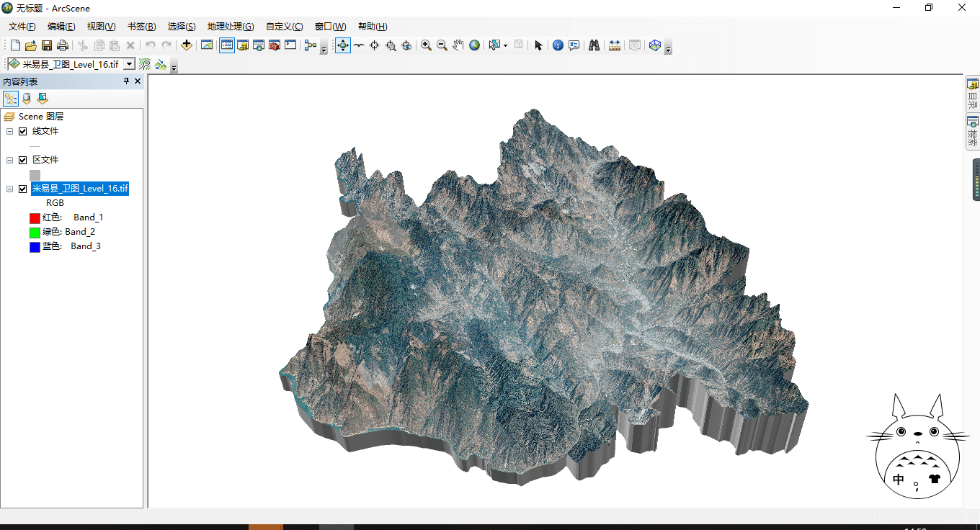The image size is (980, 530).
Task: Open the Find binoculars tool
Action: [594, 45]
